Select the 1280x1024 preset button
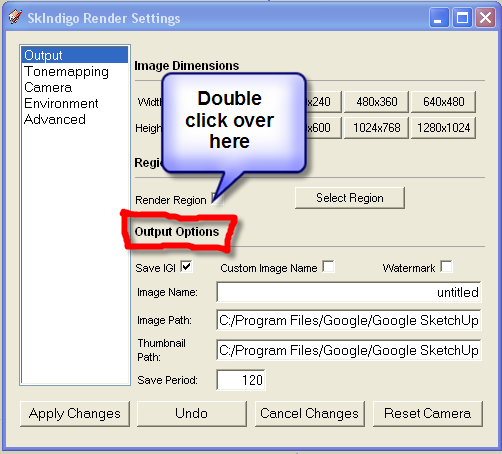Screen dimensions: 502x454 click(x=443, y=128)
